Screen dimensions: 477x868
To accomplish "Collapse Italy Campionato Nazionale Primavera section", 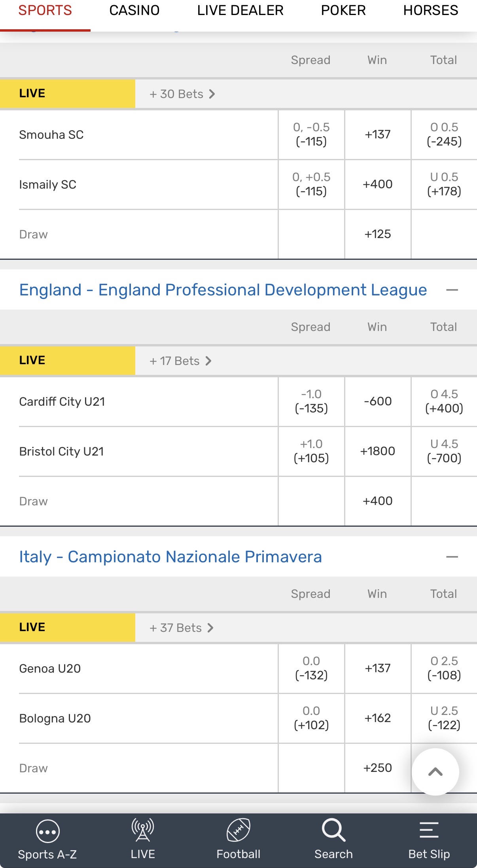I will [x=452, y=557].
